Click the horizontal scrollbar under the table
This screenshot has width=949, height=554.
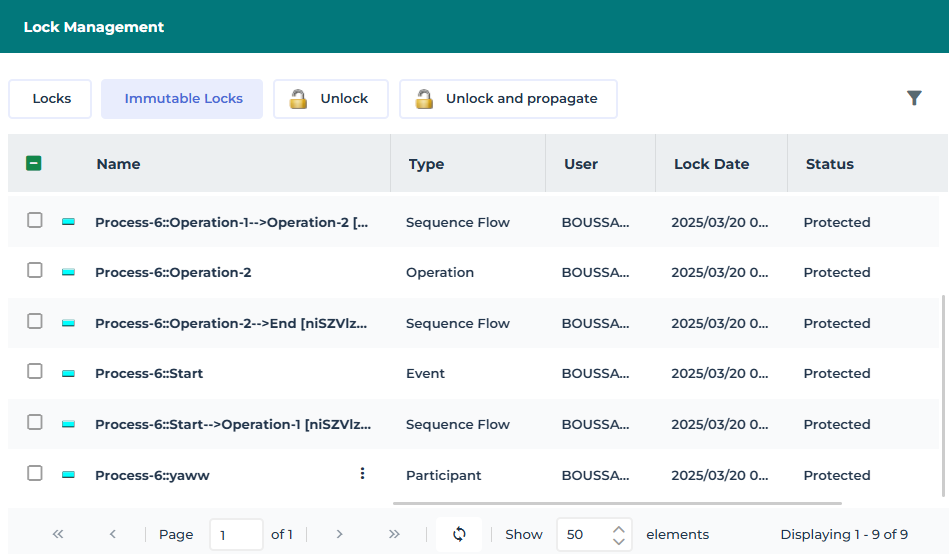tap(617, 503)
